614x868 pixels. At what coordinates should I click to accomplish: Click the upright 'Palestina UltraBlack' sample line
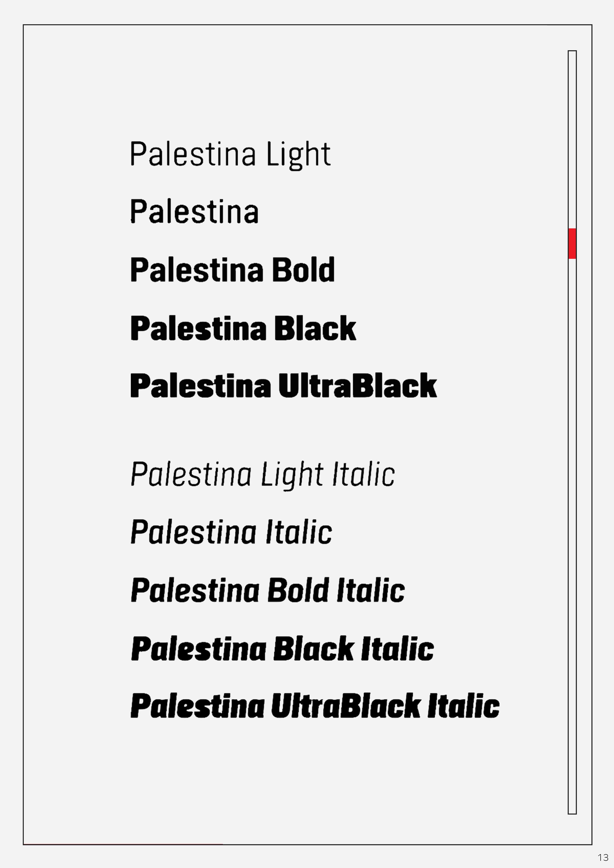click(x=283, y=386)
